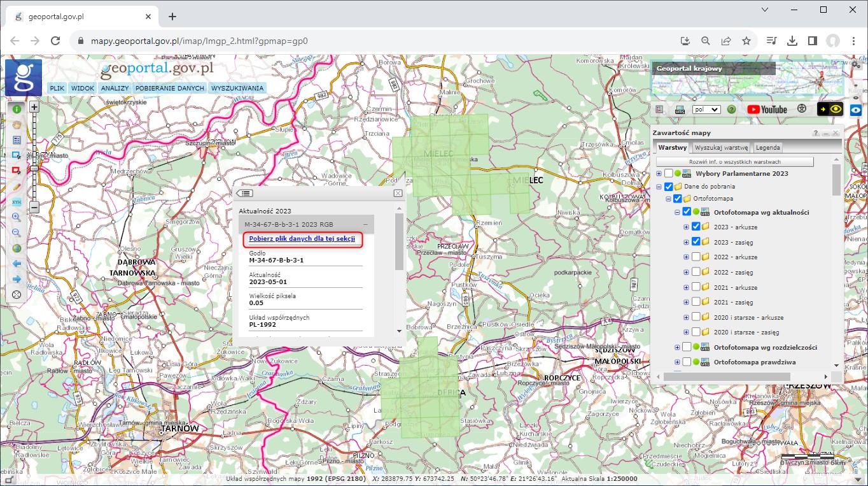Open the pol language dropdown
Image resolution: width=868 pixels, height=486 pixels.
coord(706,110)
